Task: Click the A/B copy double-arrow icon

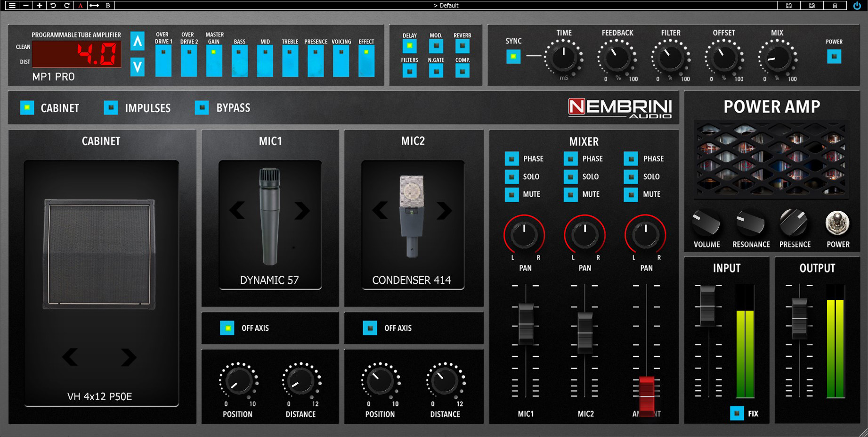Action: click(94, 6)
